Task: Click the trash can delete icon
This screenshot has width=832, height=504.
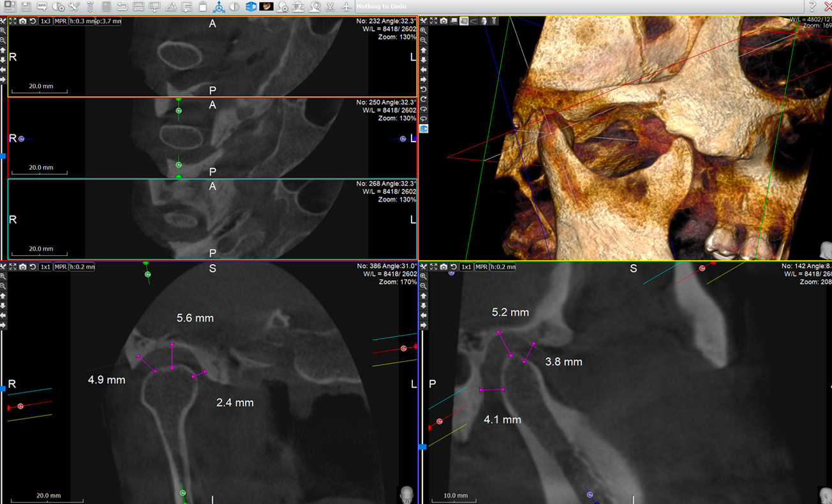Action: point(202,6)
